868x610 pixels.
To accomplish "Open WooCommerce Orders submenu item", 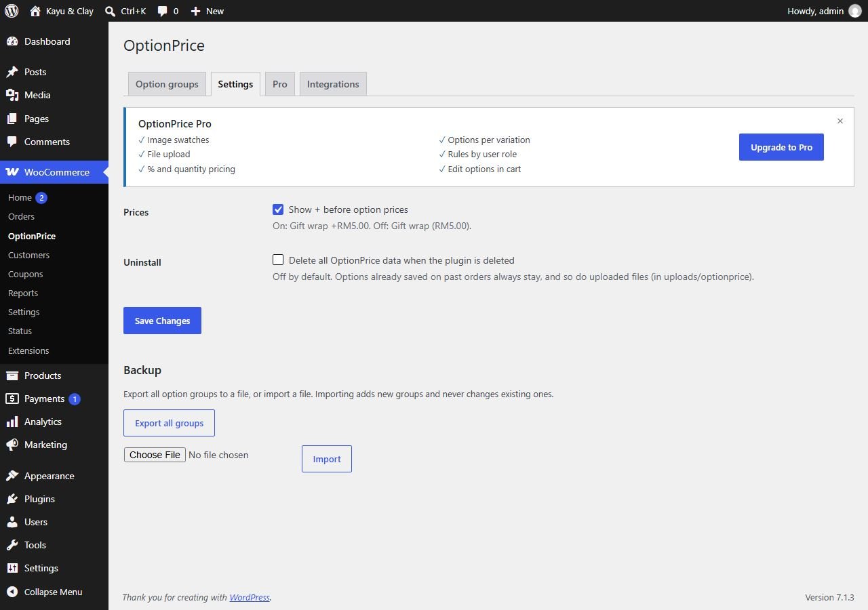I will pos(21,216).
